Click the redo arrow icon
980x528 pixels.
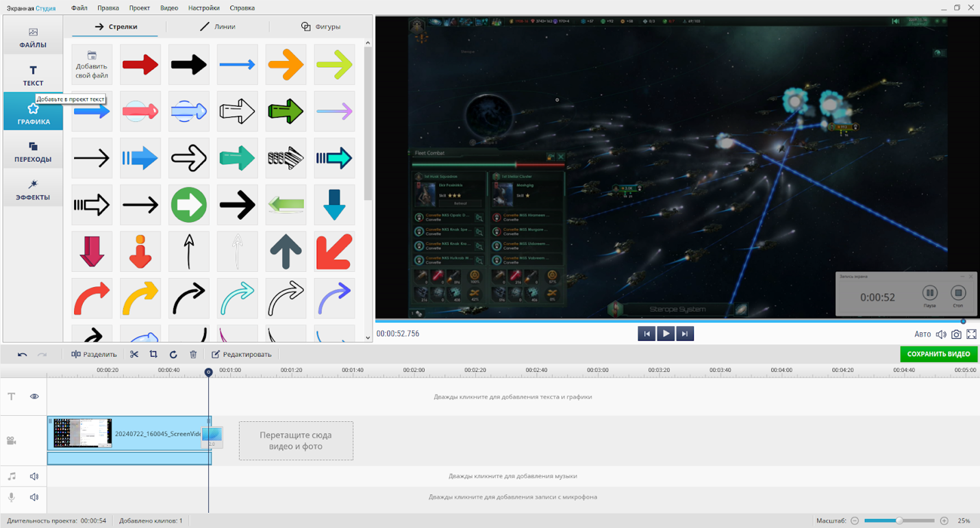pos(42,354)
